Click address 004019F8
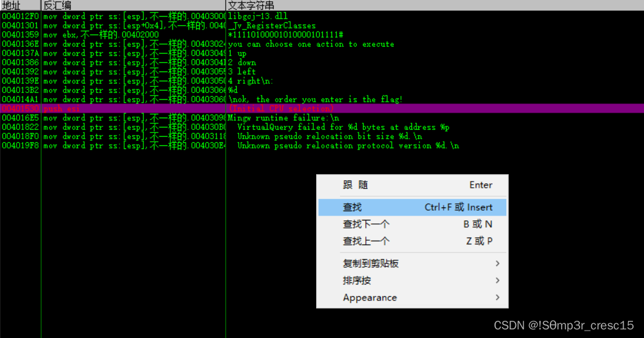644x338 pixels. coord(20,145)
